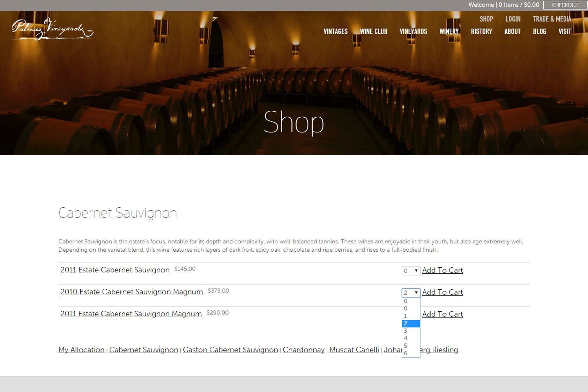Open the About page
The height and width of the screenshot is (392, 588).
pos(512,31)
